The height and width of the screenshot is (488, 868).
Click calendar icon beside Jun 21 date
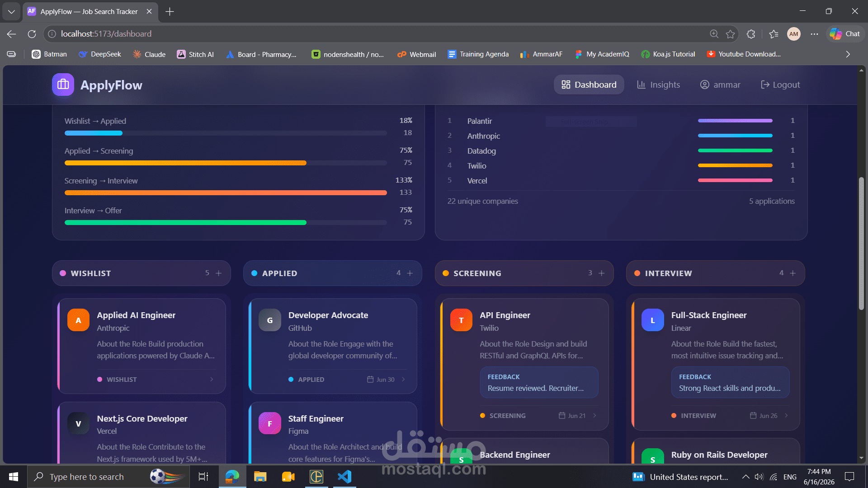point(562,416)
